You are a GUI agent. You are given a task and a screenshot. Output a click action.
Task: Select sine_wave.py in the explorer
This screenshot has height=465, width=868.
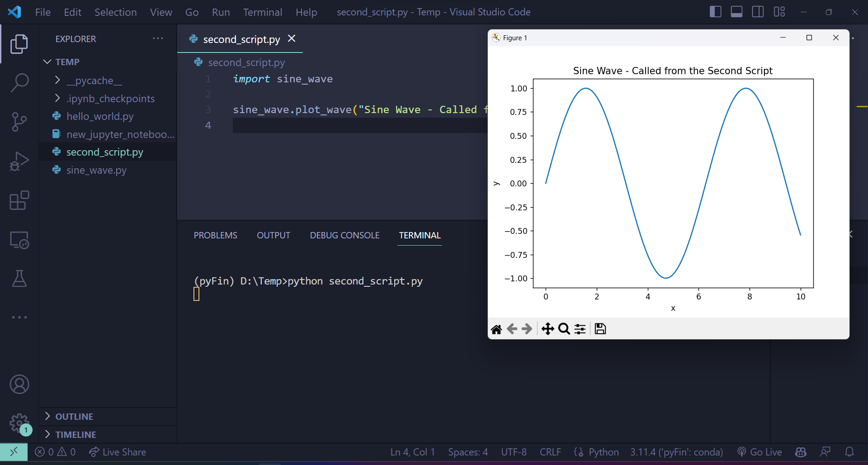(96, 170)
